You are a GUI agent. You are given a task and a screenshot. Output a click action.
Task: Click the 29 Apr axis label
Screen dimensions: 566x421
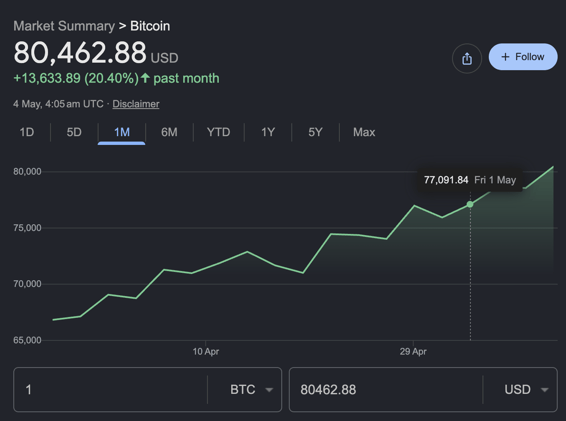click(x=413, y=351)
